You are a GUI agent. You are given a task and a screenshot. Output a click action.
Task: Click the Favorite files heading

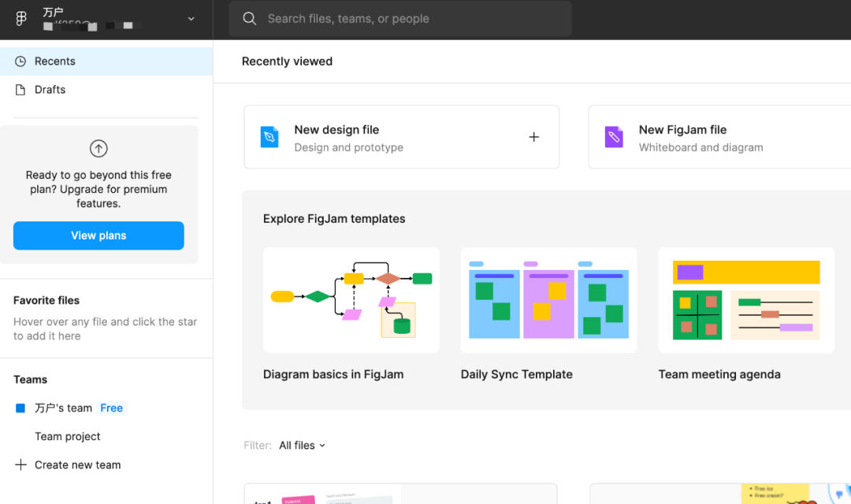46,301
